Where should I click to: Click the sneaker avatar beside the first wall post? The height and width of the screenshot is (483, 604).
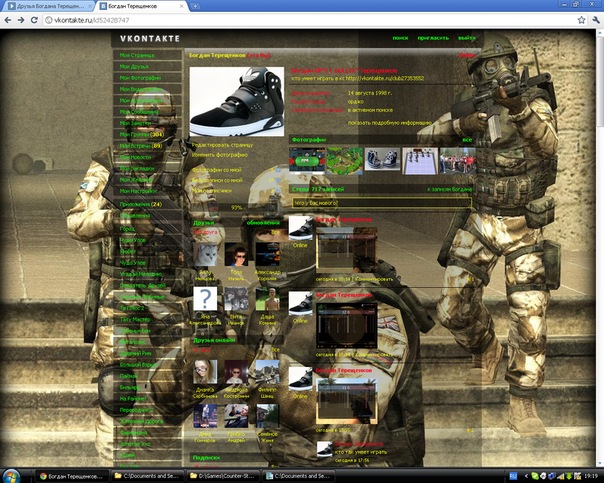click(x=300, y=226)
